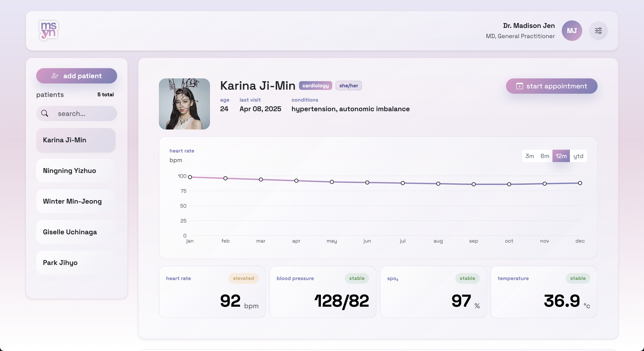Click the add patient button
Screen dimensions: 644x351
pyautogui.click(x=76, y=76)
